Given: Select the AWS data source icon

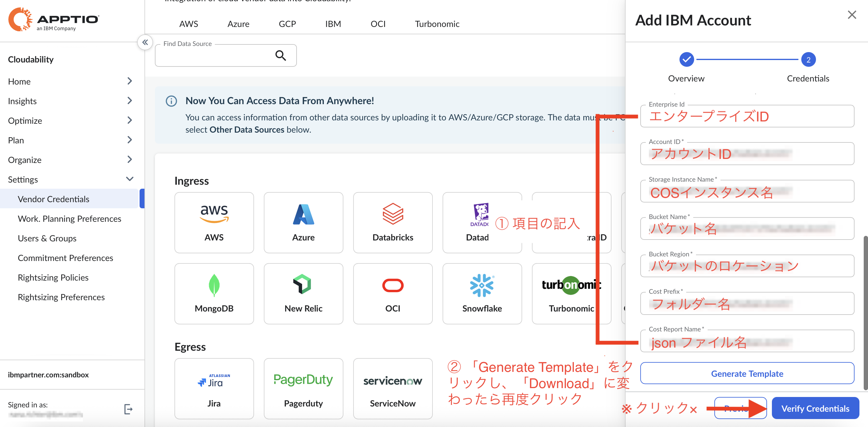Looking at the screenshot, I should 214,223.
